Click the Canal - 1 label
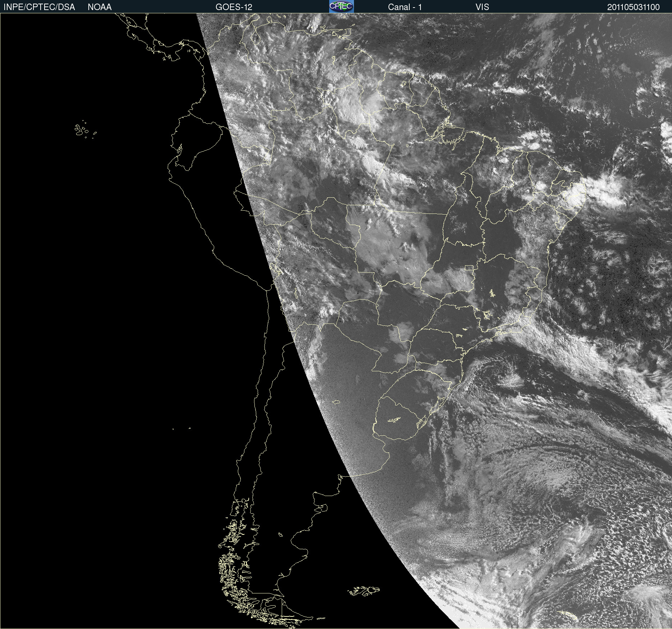Image resolution: width=672 pixels, height=629 pixels. tap(405, 7)
